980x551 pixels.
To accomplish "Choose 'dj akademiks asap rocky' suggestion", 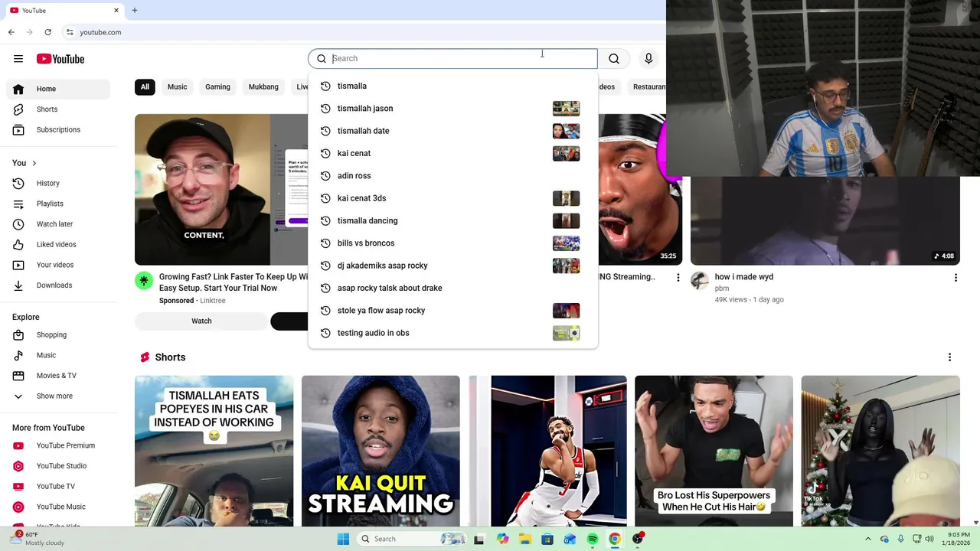I will tap(452, 266).
